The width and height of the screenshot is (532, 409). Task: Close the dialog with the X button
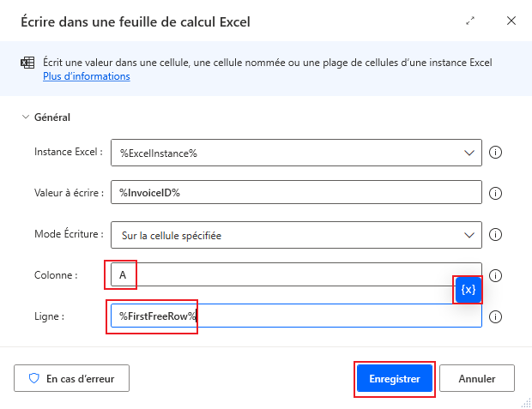511,21
